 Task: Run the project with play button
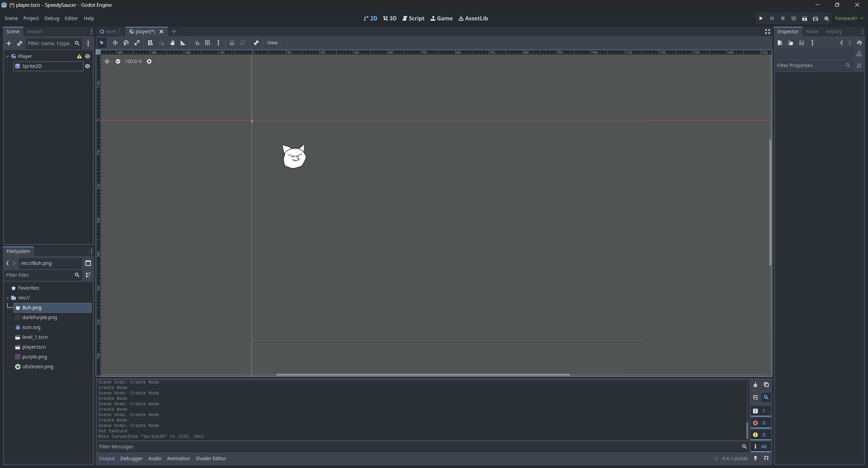(x=761, y=18)
